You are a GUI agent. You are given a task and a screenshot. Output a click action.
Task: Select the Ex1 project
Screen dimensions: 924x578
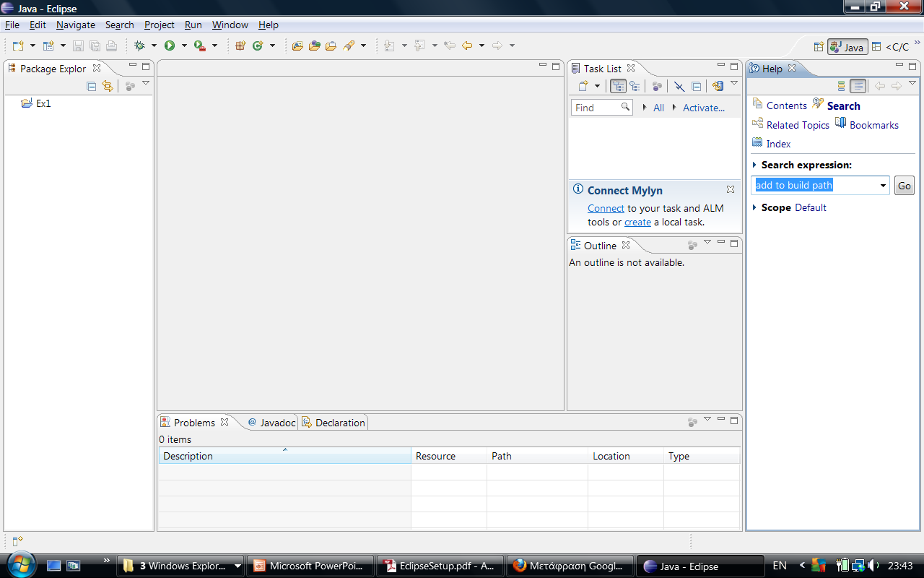(36, 103)
